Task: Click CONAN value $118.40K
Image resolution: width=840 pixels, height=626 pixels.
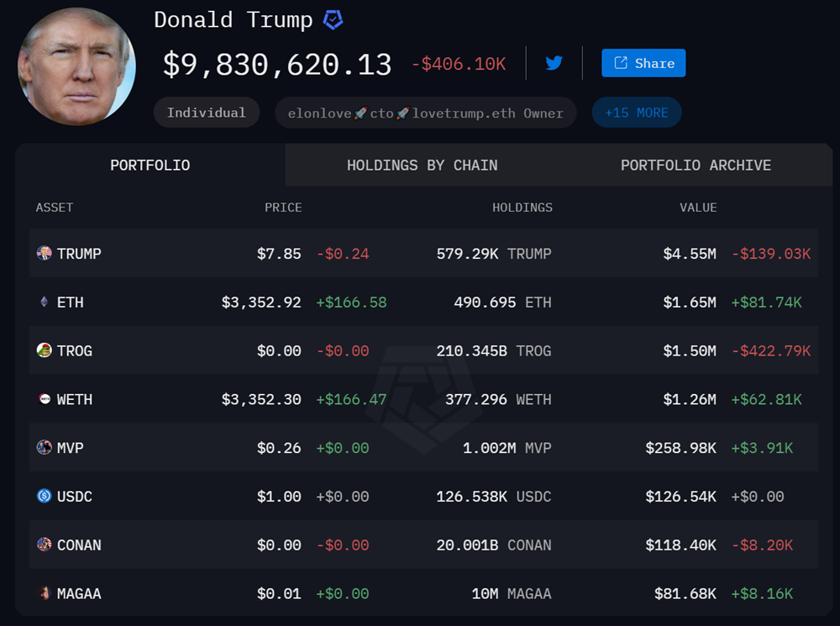Action: [681, 545]
